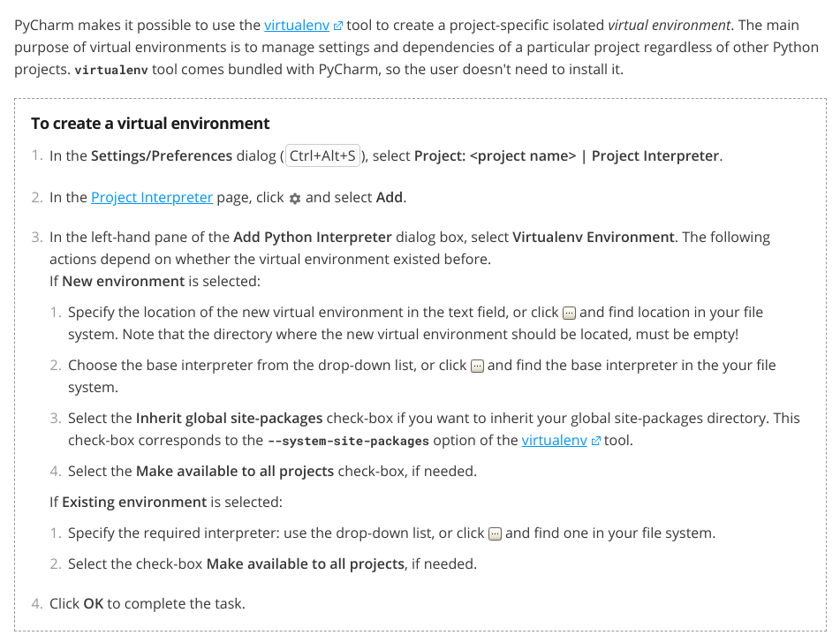Click the bold "Project Interpreter" text in step 1
Image resolution: width=840 pixels, height=643 pixels.
655,156
